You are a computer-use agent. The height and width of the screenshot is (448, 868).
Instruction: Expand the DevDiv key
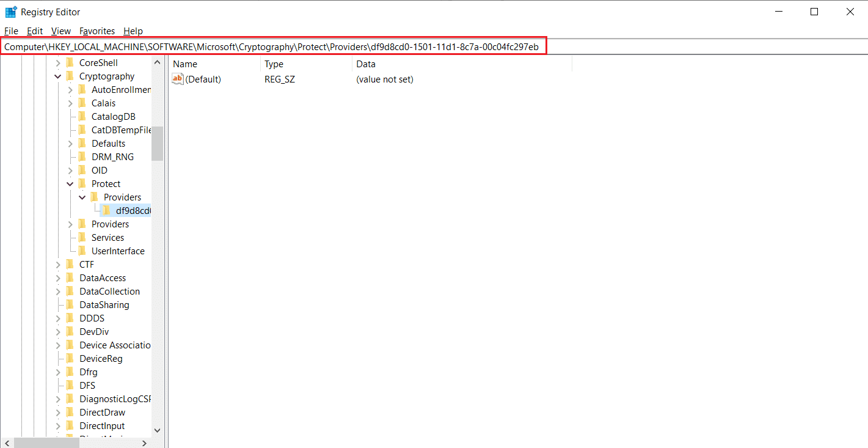(x=58, y=332)
